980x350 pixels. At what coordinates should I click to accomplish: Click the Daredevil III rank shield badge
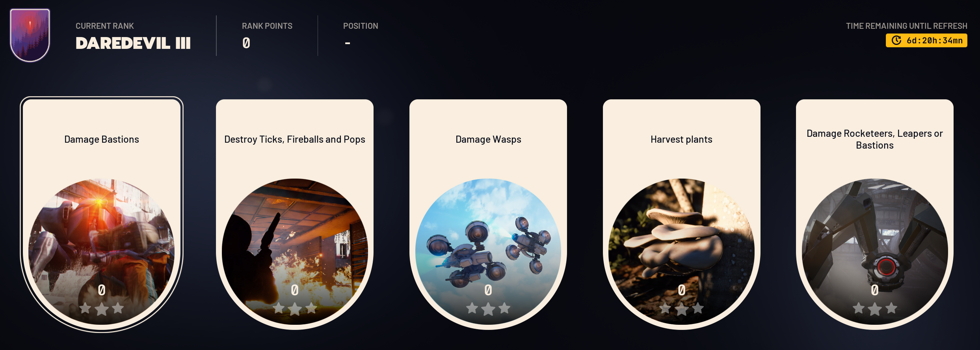(30, 35)
